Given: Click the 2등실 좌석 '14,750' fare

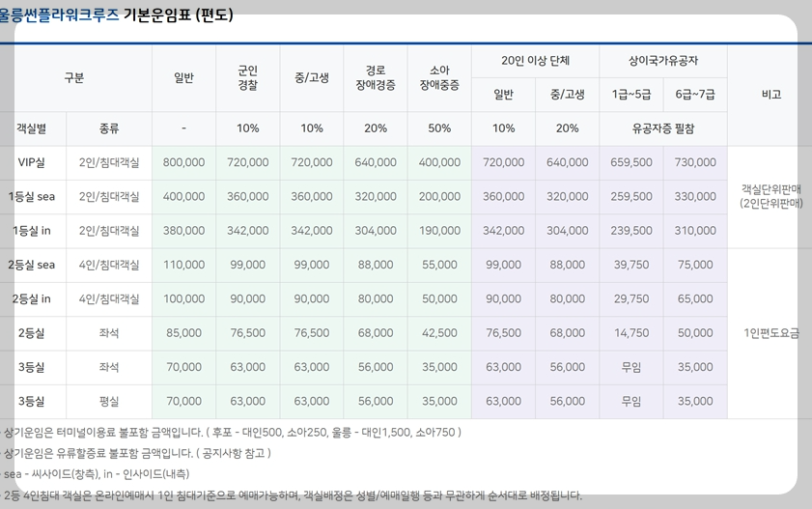Looking at the screenshot, I should pos(631,333).
